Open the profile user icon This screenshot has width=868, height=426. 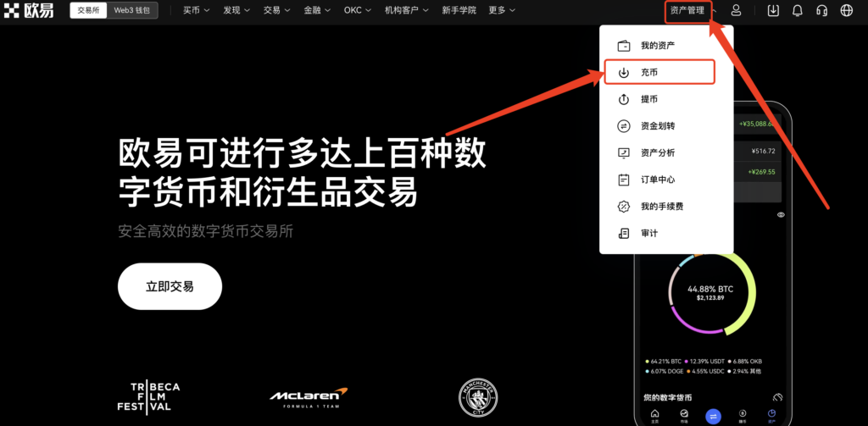[x=736, y=10]
